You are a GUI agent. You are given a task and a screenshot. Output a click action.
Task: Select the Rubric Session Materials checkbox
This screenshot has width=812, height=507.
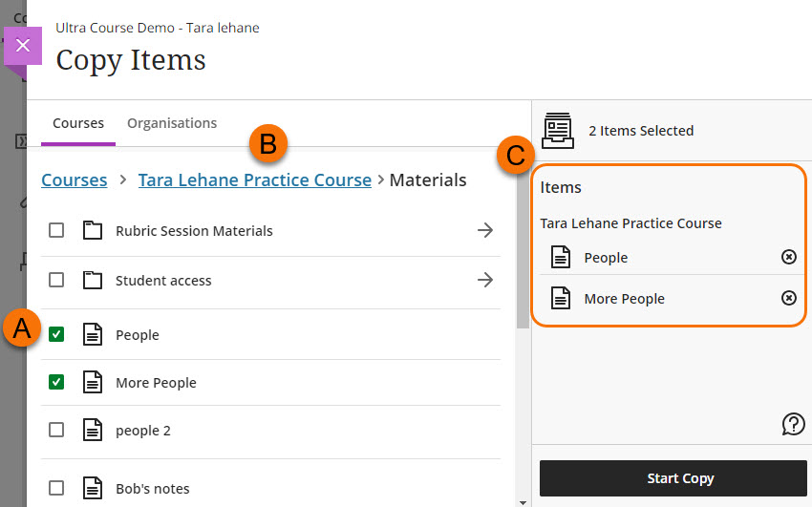(x=56, y=230)
